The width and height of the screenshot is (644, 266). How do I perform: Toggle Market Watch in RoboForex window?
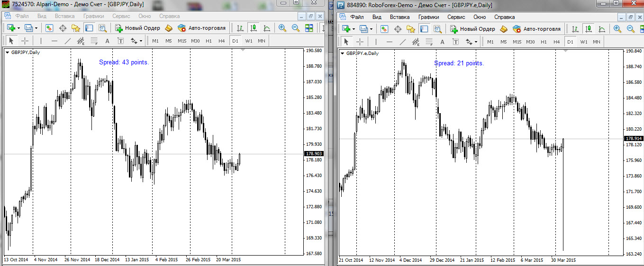385,29
